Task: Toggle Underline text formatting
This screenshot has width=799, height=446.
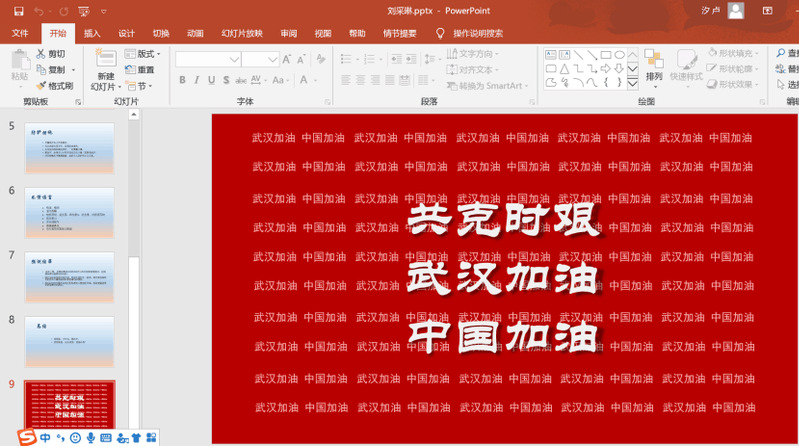Action: coord(212,81)
